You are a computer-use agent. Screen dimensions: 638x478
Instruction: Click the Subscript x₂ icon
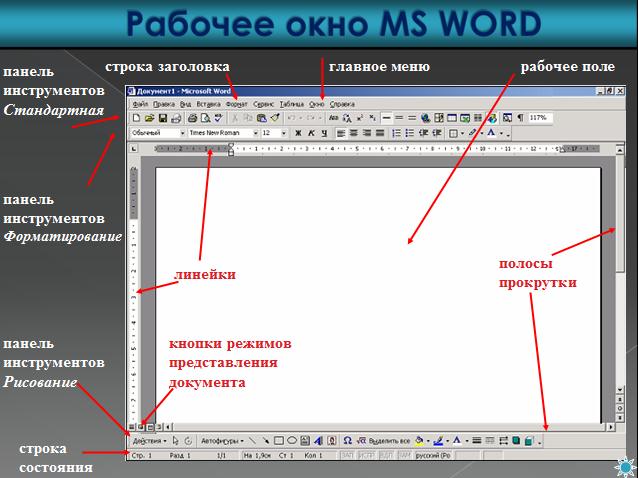[372, 118]
